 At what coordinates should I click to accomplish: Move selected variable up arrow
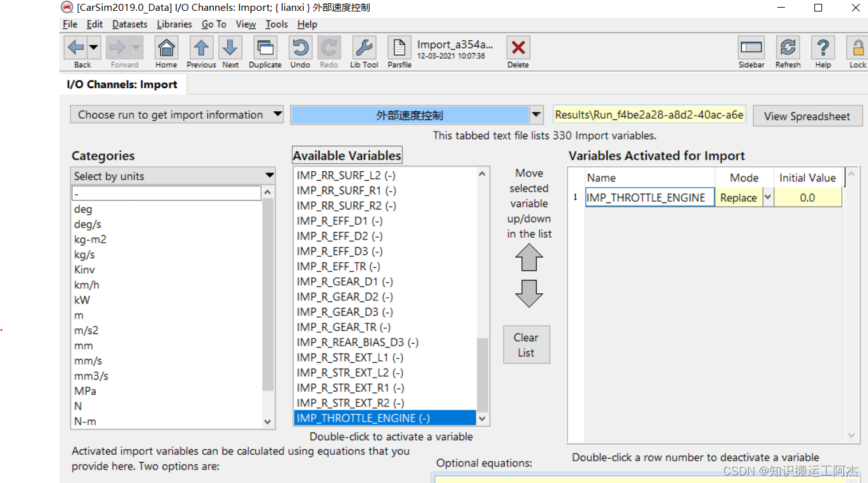point(529,257)
